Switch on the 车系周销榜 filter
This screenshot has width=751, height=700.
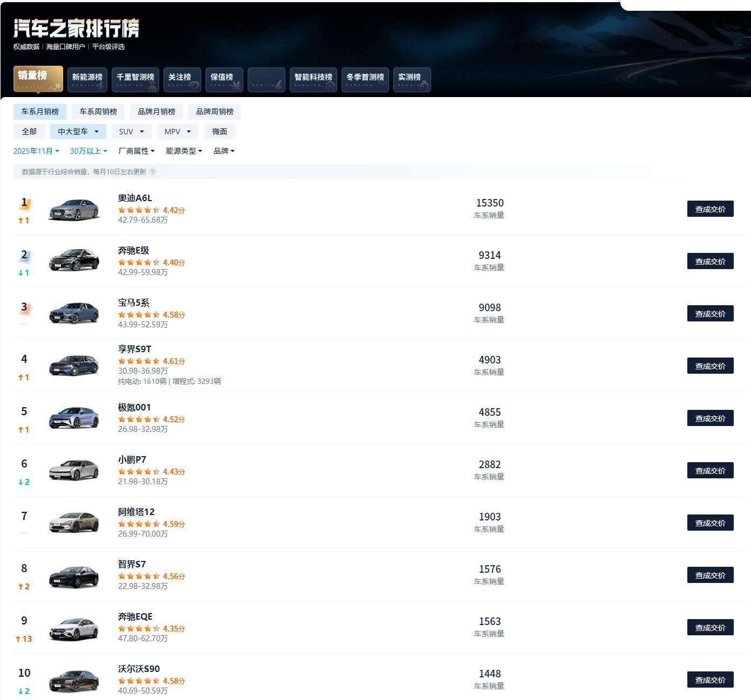pos(99,112)
